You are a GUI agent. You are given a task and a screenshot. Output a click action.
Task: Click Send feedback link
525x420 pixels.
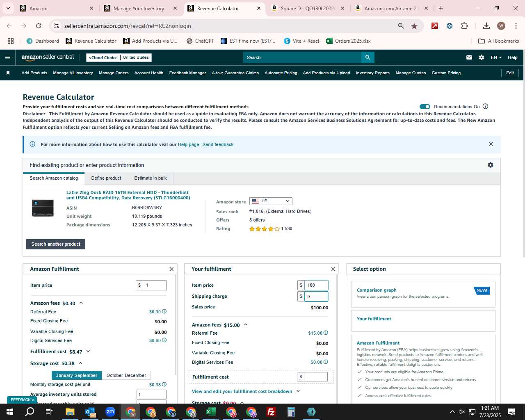click(218, 144)
